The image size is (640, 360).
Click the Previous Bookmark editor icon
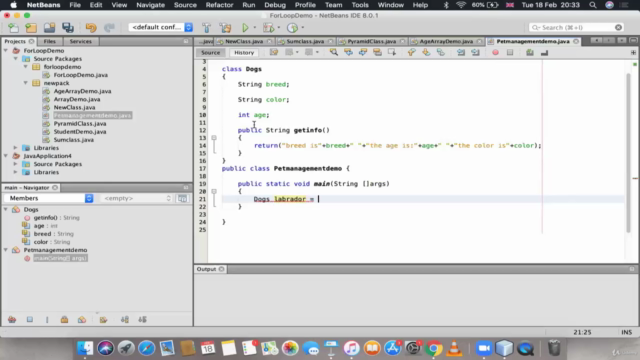[411, 52]
